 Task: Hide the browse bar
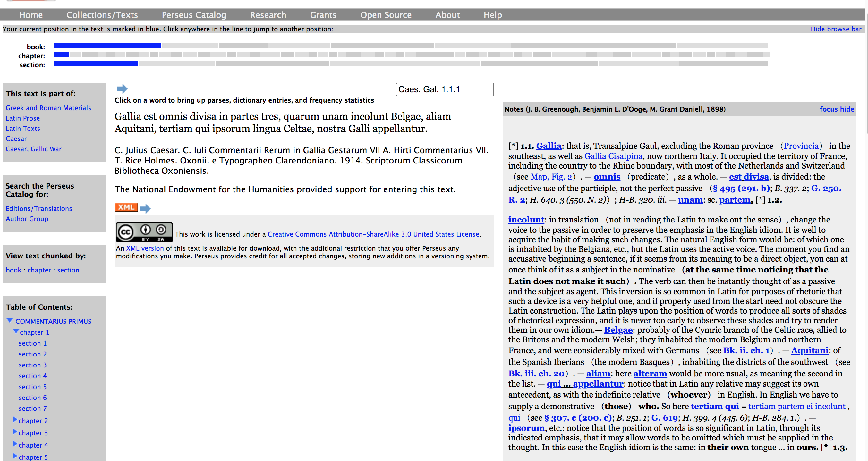click(x=836, y=29)
